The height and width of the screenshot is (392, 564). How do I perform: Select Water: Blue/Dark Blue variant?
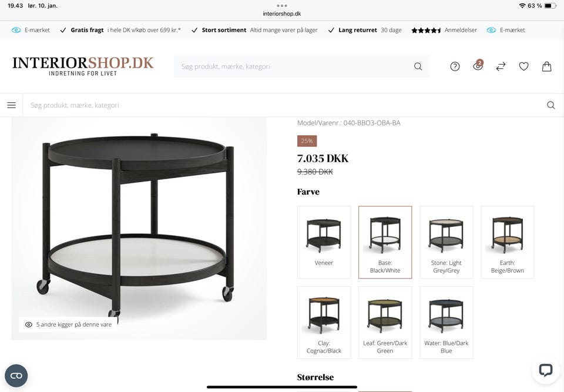point(446,323)
